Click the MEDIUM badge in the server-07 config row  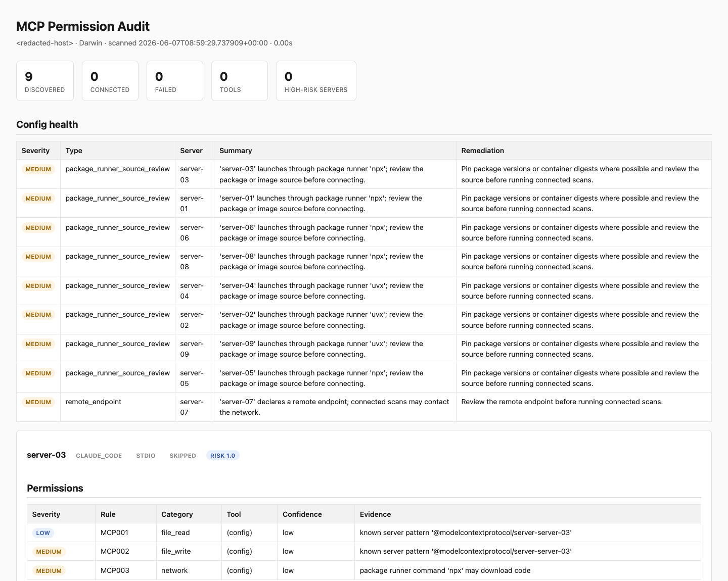pyautogui.click(x=38, y=402)
